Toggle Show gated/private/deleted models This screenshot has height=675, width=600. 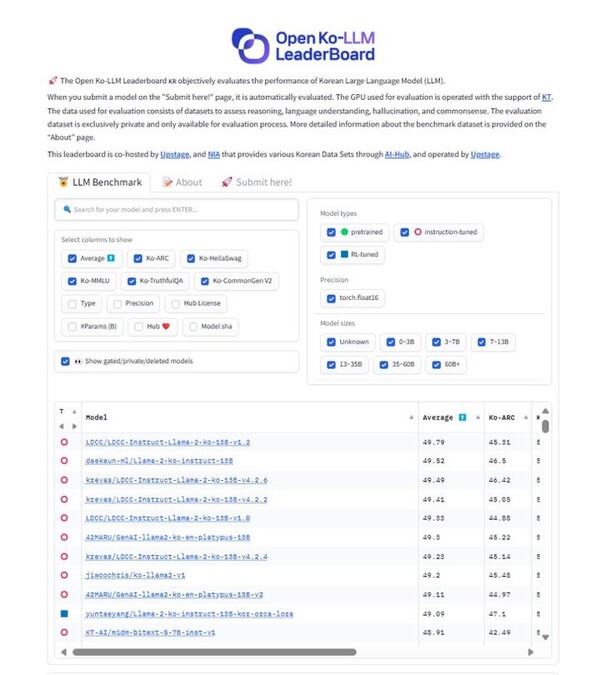coord(65,361)
